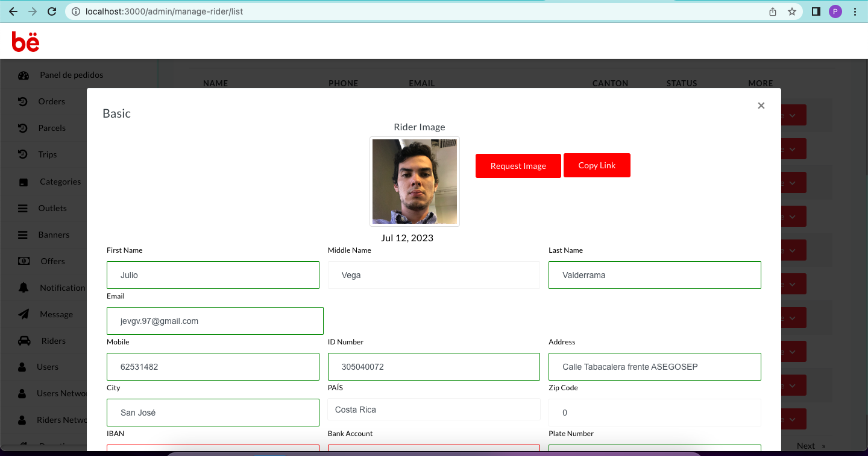Click the Categories sidebar icon

24,182
